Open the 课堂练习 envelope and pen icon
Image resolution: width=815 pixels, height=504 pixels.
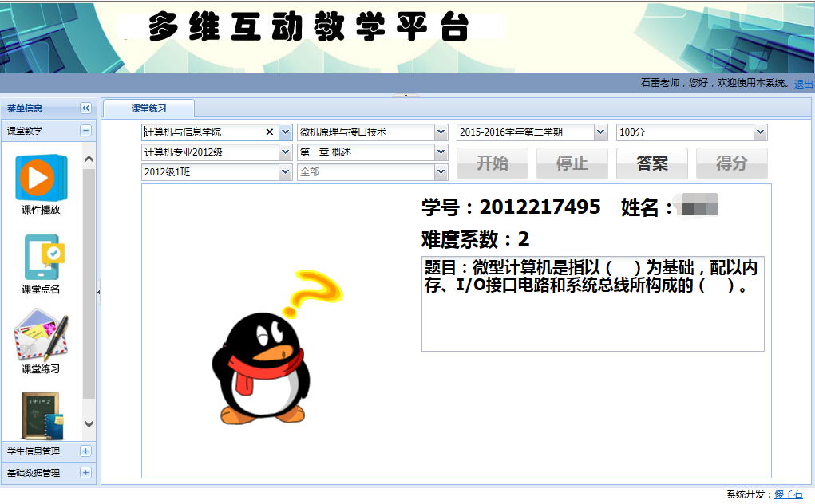(x=41, y=335)
